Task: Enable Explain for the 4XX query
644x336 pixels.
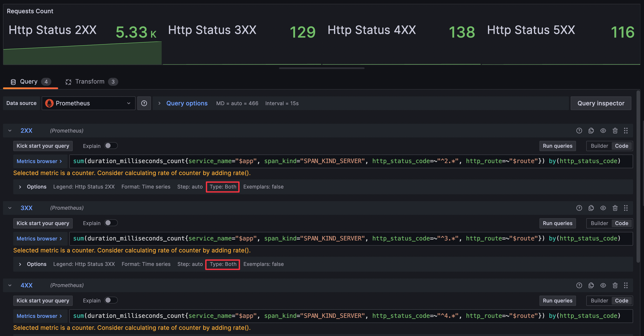Action: tap(111, 300)
